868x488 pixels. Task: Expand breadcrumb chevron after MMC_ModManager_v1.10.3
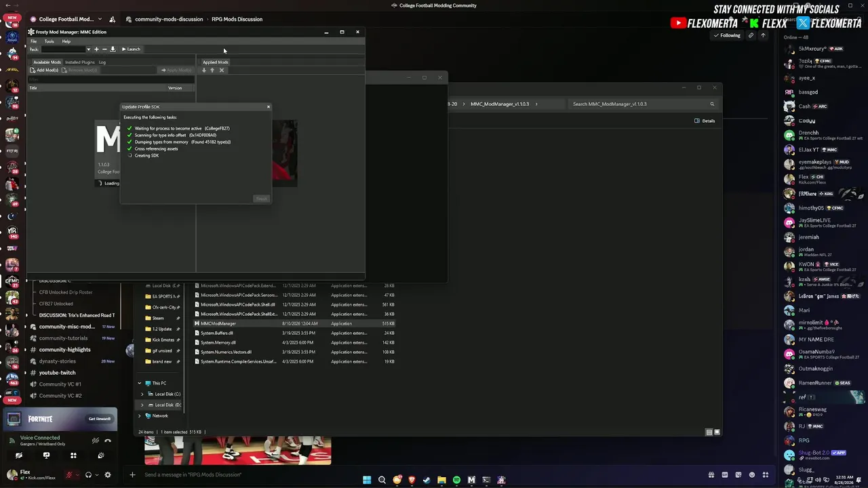click(x=536, y=104)
